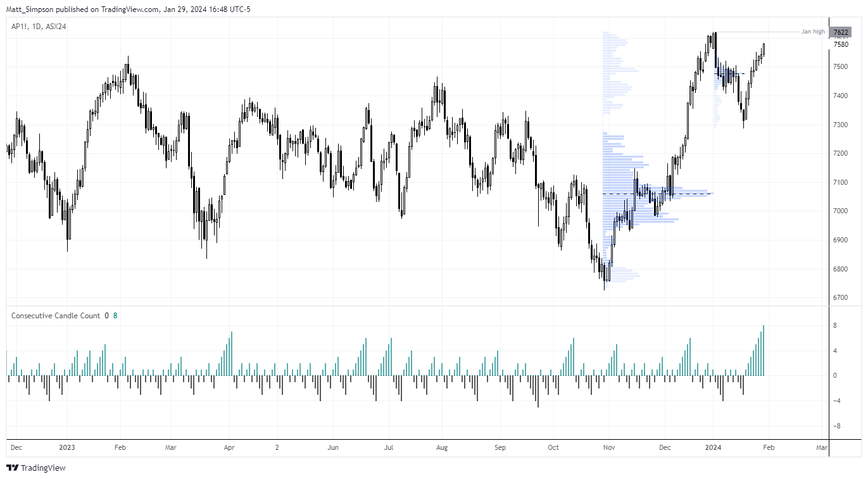The image size is (868, 479).
Task: Click the TradingView logo icon
Action: point(12,468)
